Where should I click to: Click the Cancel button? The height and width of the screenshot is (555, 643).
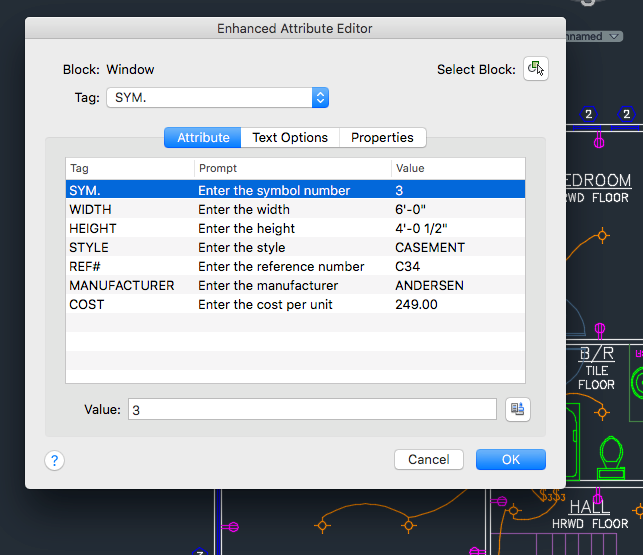(429, 459)
